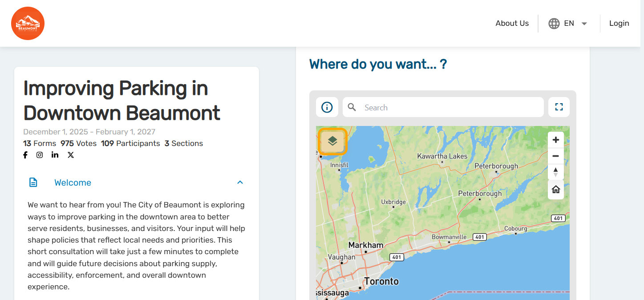Click the Beaumont logo

pyautogui.click(x=28, y=24)
